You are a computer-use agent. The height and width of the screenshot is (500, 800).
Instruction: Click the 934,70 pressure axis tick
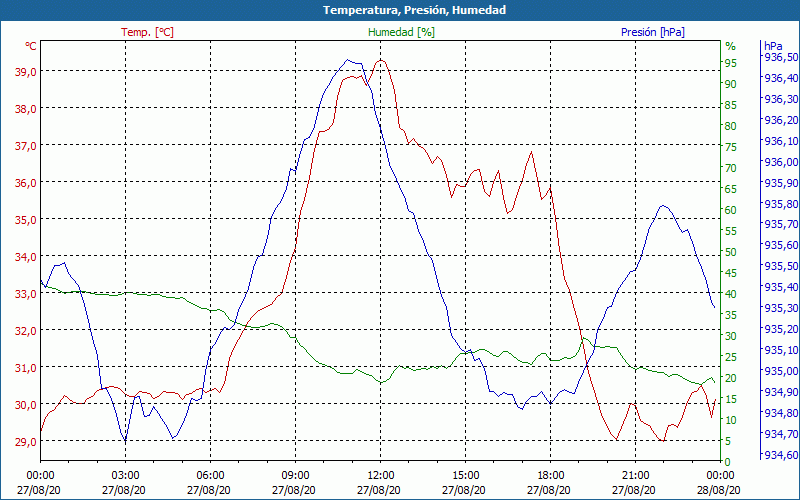[x=781, y=433]
